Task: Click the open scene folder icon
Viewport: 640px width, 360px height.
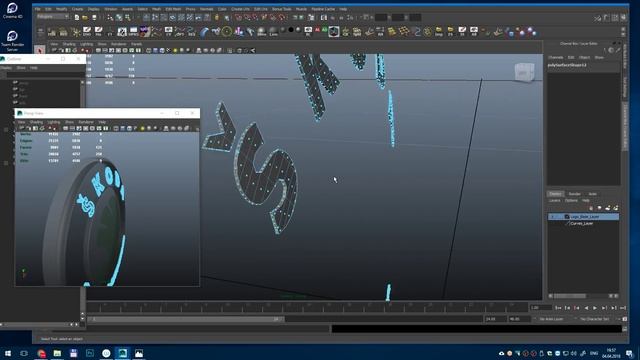Action: point(85,18)
